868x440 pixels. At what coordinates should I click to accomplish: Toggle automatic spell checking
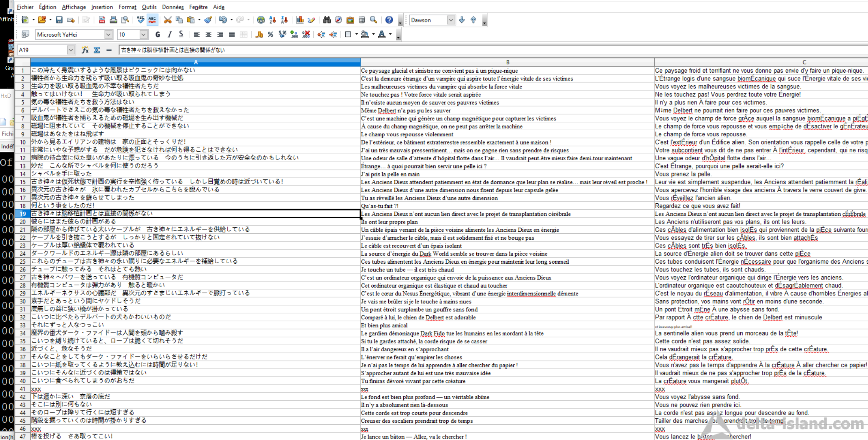click(x=152, y=20)
